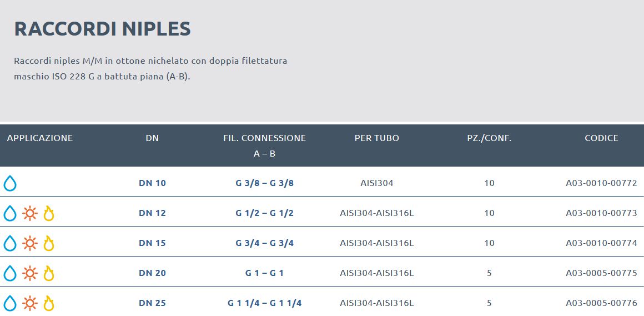
Task: Click the water drop icon in DN 15 row
Action: [x=10, y=243]
